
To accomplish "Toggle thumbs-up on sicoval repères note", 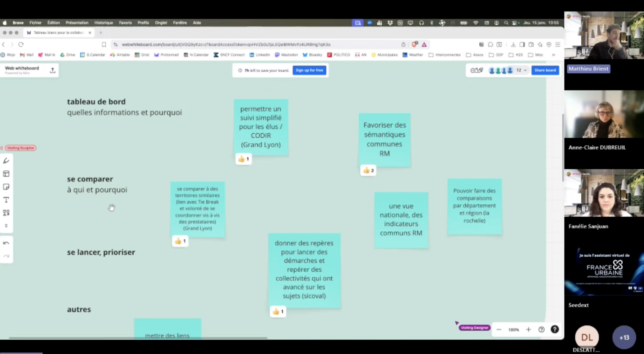I will click(278, 311).
